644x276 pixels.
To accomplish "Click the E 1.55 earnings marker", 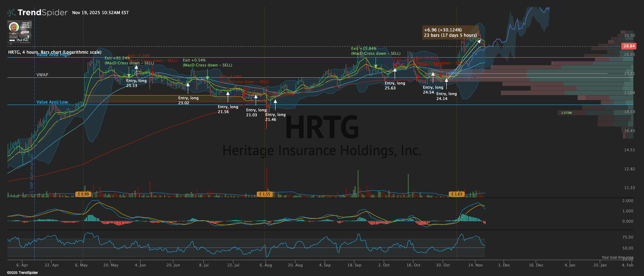I will tap(265, 194).
